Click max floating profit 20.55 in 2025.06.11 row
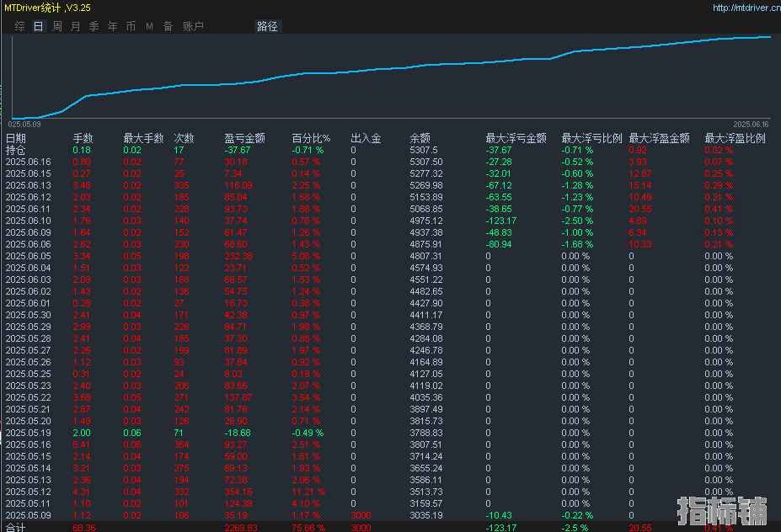Viewport: 781px width, 532px height. [640, 209]
